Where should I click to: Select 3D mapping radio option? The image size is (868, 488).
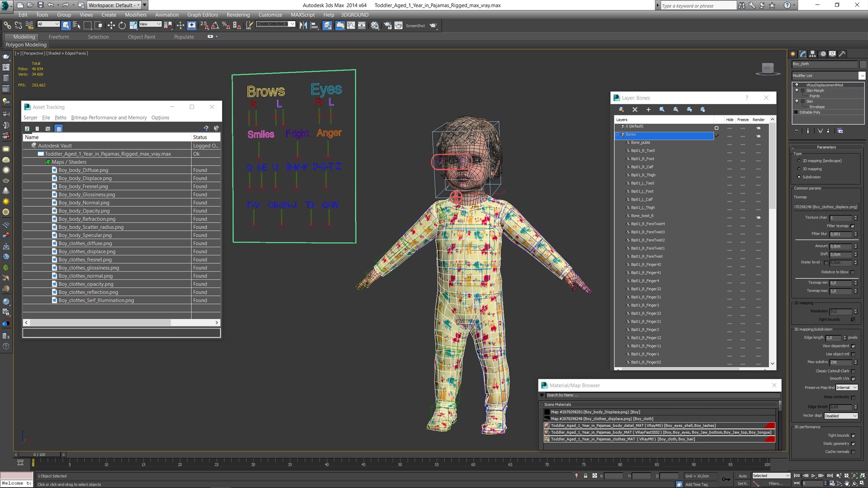click(799, 169)
